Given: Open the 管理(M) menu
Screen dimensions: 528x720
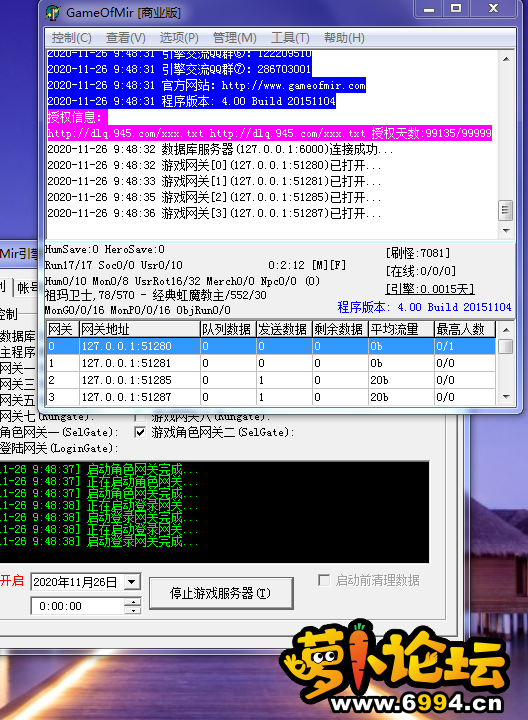Looking at the screenshot, I should point(234,38).
